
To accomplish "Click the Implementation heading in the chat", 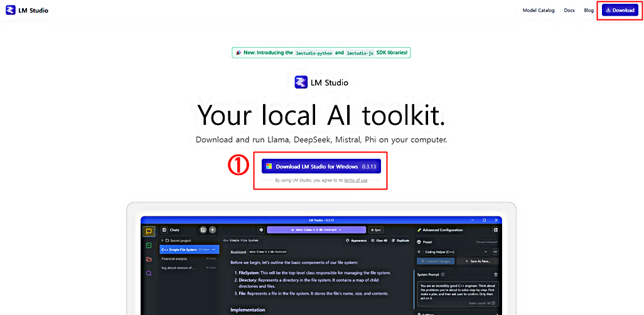I will click(x=248, y=309).
